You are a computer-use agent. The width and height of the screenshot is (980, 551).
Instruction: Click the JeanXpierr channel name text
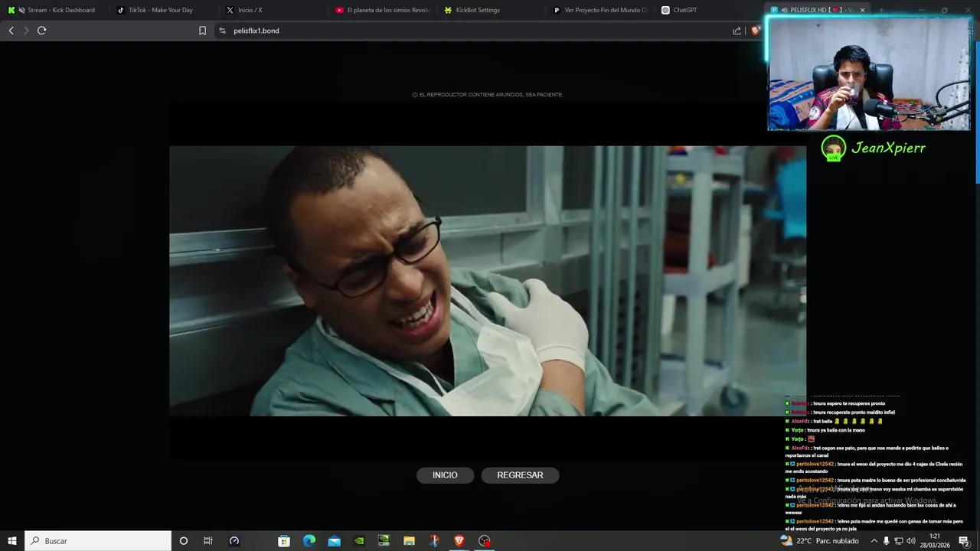click(x=888, y=148)
